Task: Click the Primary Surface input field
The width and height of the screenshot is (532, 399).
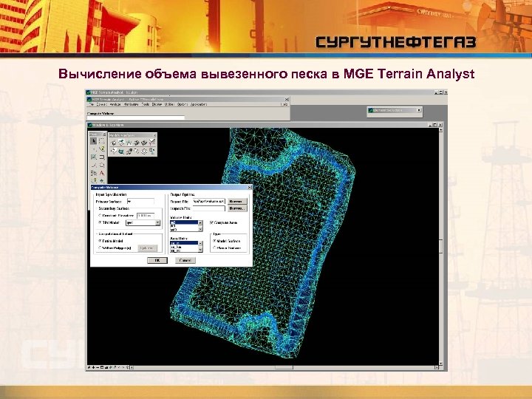Action: point(140,202)
